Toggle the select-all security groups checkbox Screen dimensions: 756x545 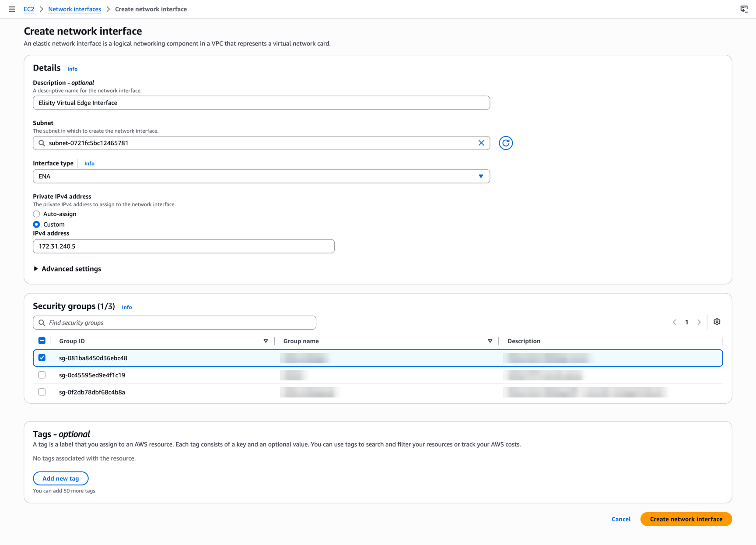[42, 341]
